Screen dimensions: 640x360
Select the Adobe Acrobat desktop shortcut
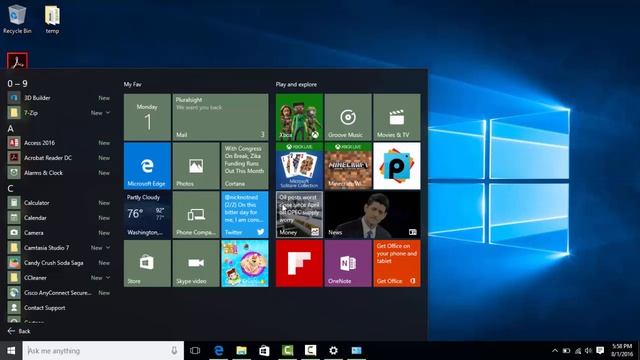pos(17,61)
